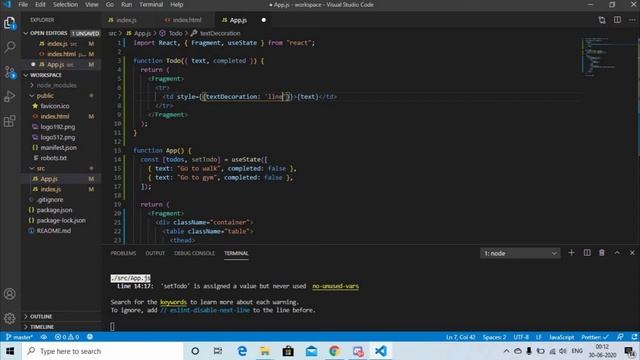Select the terminal dropdown '1: node'
This screenshot has width=640, height=360.
[520, 253]
